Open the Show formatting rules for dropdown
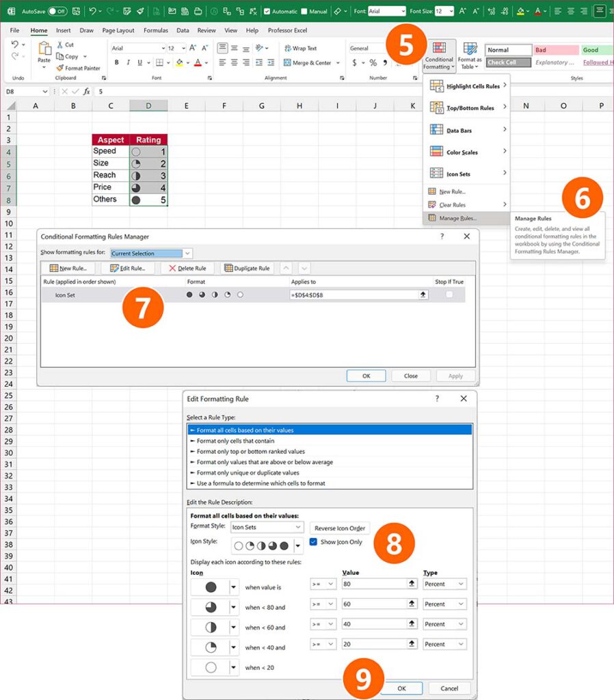The width and height of the screenshot is (614, 700). [x=187, y=253]
